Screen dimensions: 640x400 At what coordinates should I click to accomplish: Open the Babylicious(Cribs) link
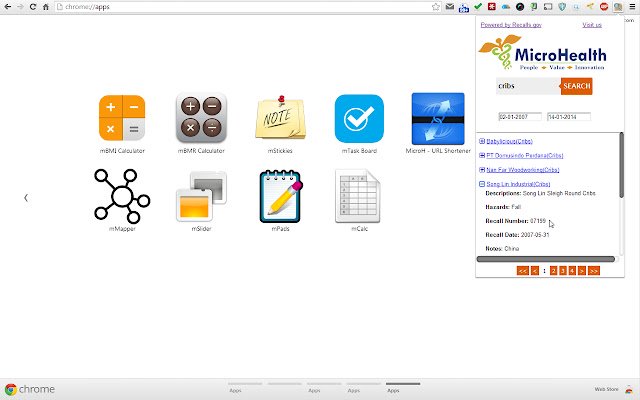point(509,141)
